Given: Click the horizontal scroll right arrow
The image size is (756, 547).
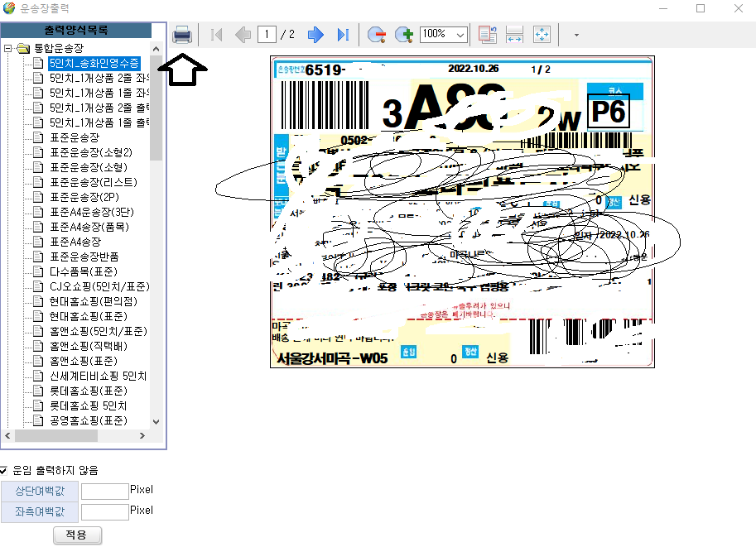Looking at the screenshot, I should click(142, 435).
